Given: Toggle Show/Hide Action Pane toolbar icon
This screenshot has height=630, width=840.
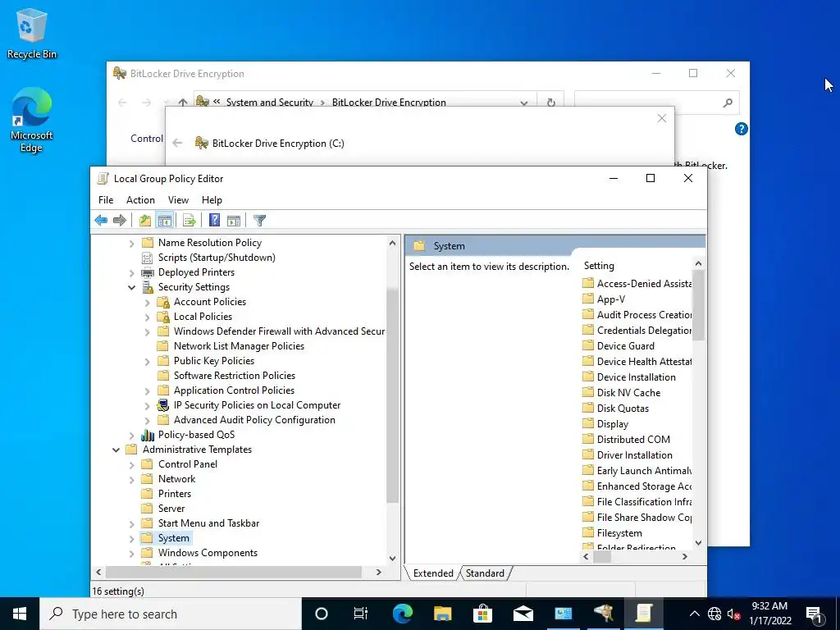Looking at the screenshot, I should pos(234,220).
